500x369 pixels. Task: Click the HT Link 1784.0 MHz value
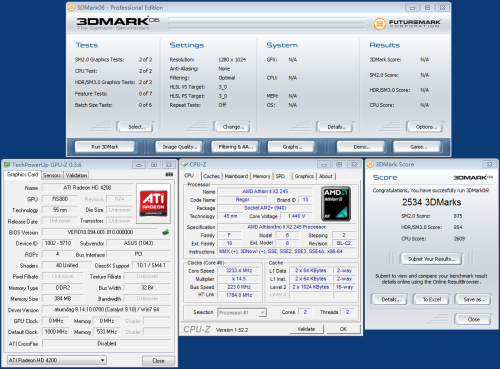[239, 295]
